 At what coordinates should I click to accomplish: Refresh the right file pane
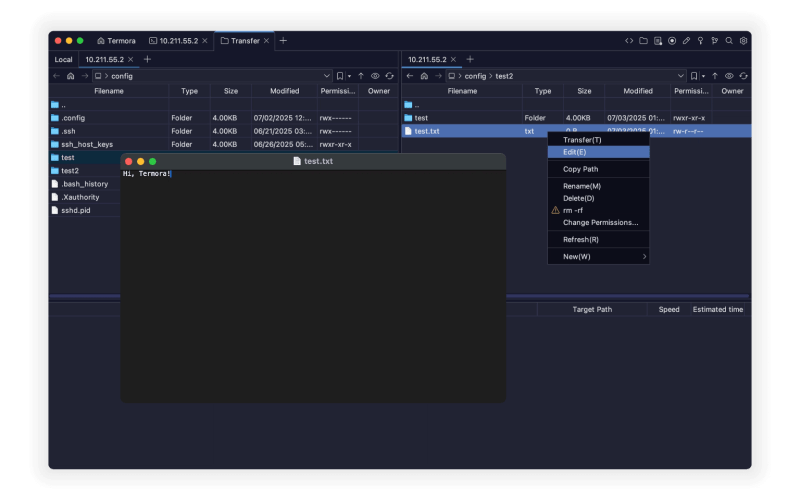(743, 76)
